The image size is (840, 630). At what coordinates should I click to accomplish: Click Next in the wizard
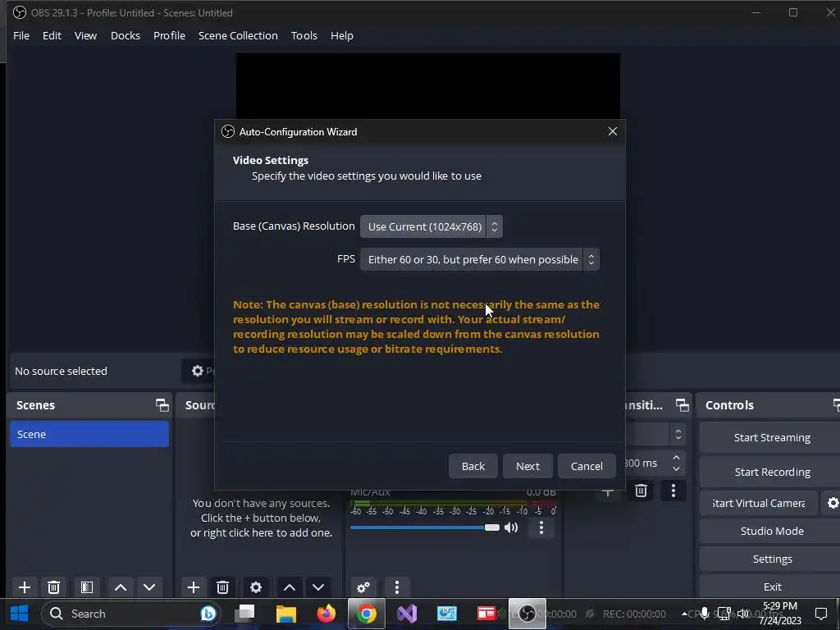pyautogui.click(x=527, y=466)
